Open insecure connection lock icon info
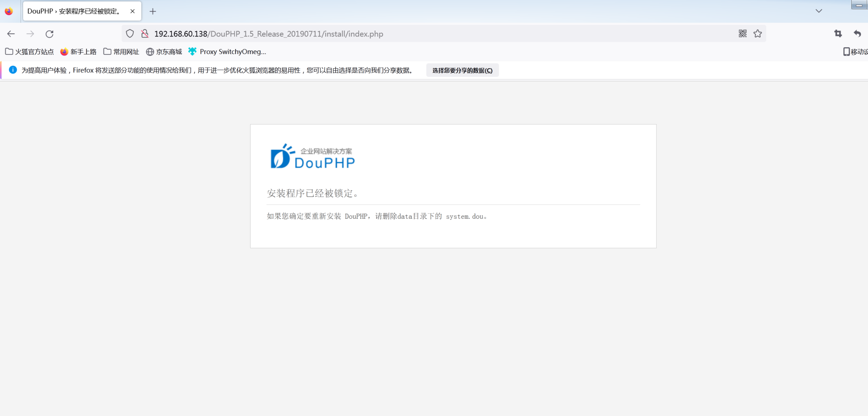The height and width of the screenshot is (416, 868). [145, 34]
